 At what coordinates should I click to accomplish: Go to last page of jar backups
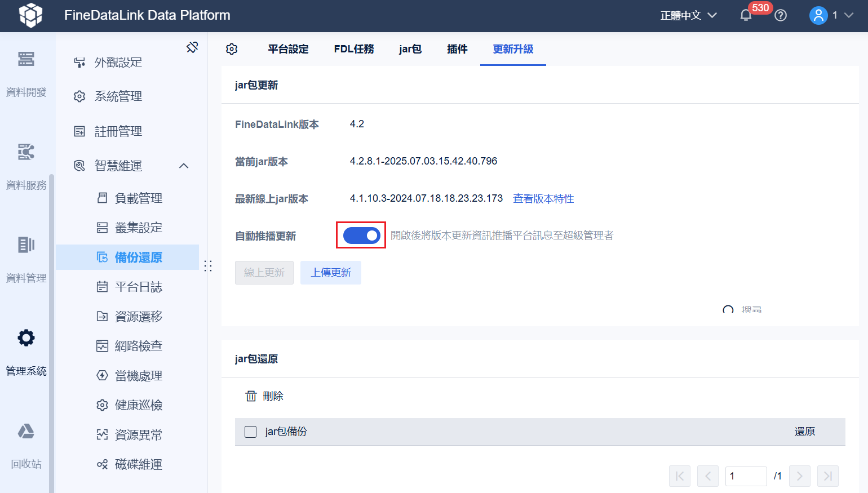tap(828, 476)
